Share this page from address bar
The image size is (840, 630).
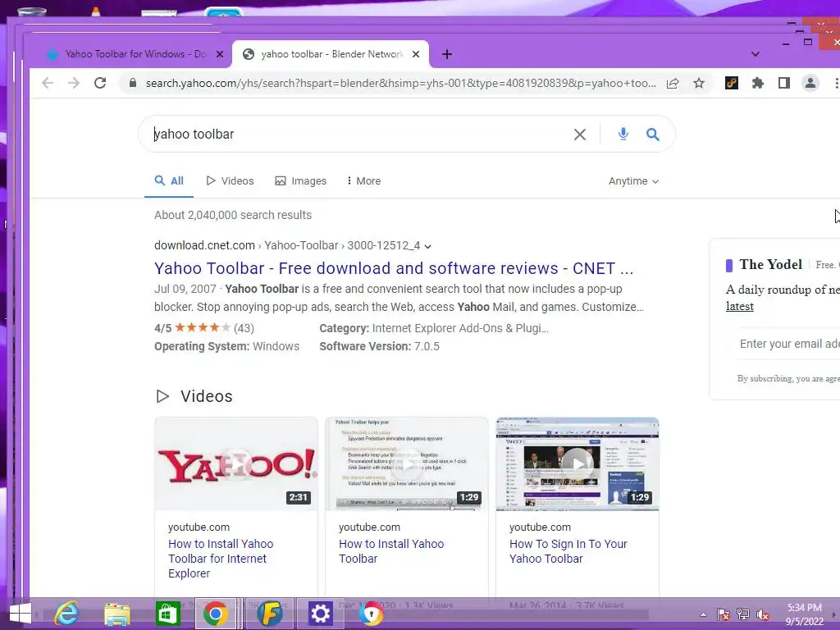[673, 83]
